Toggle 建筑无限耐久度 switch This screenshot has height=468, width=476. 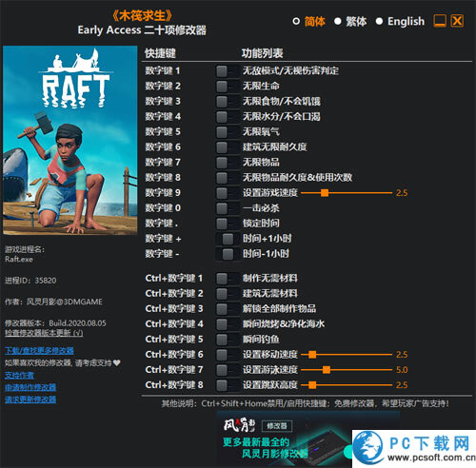228,146
